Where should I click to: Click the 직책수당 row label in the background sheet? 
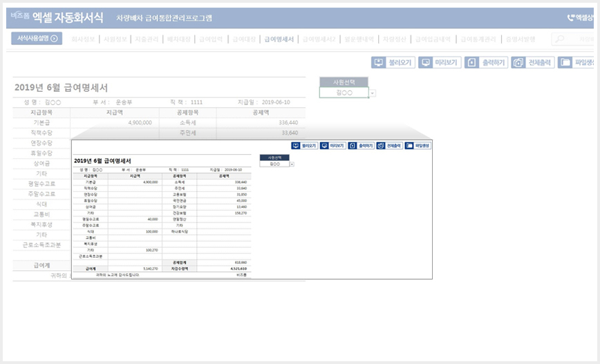coord(41,133)
